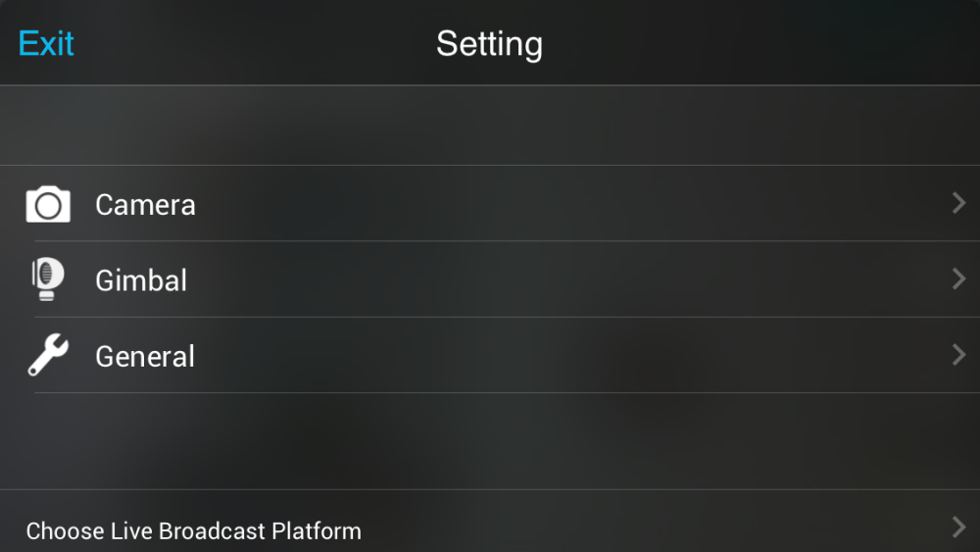This screenshot has height=552, width=980.
Task: Tap blank middle of Live Broadcast Platform row
Action: (x=657, y=528)
